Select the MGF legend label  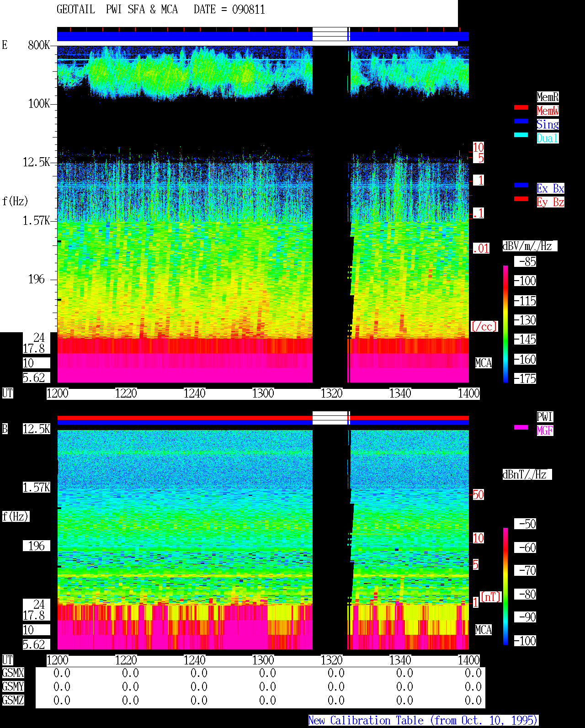click(x=545, y=430)
